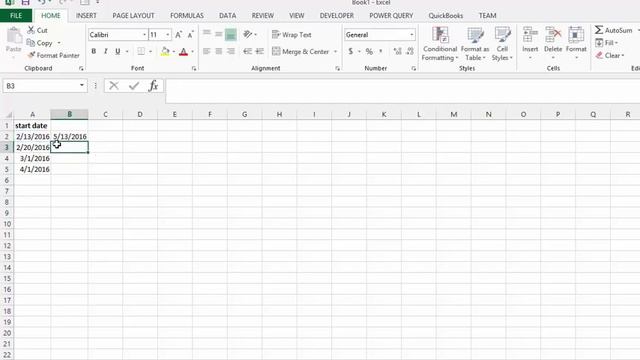
Task: Switch to the REVIEW tab
Action: [262, 16]
